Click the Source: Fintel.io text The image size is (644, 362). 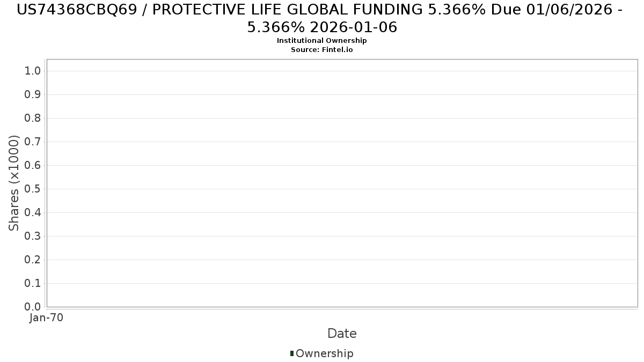point(322,50)
